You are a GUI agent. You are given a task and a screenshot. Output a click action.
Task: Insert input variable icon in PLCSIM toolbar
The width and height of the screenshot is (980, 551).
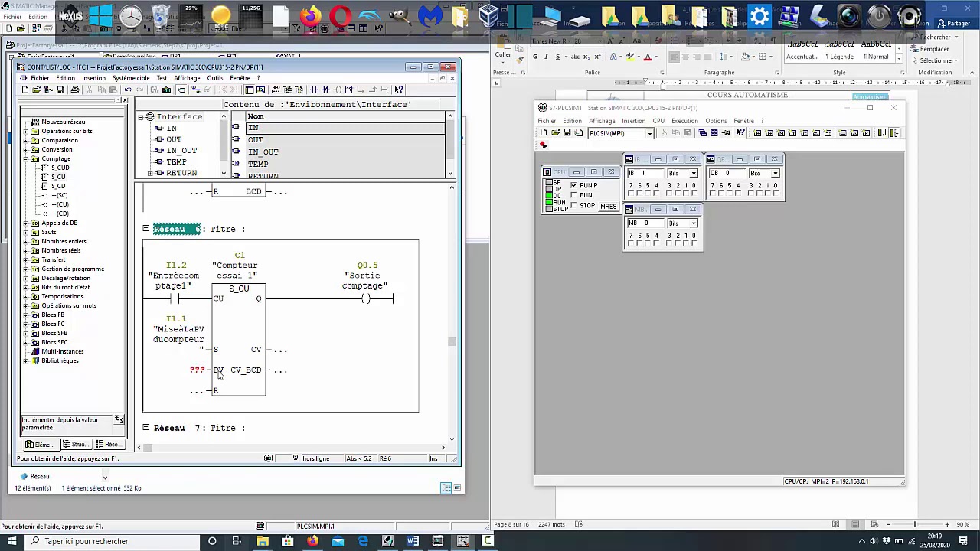pyautogui.click(x=757, y=132)
